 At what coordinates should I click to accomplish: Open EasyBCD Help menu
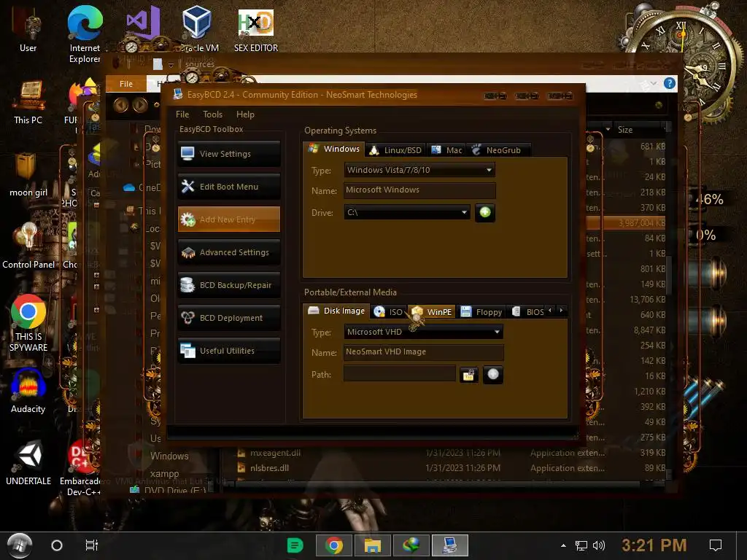[245, 114]
